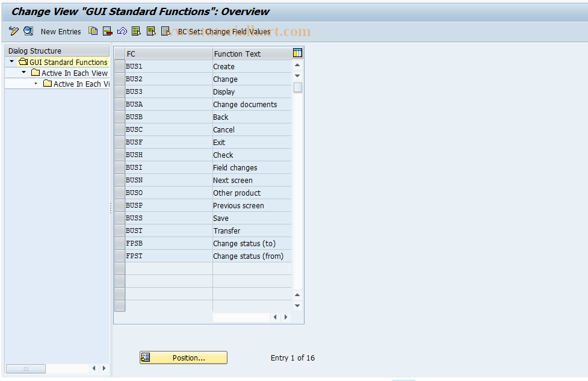Click table scroll down arrow near top
The height and width of the screenshot is (381, 588).
click(x=297, y=76)
